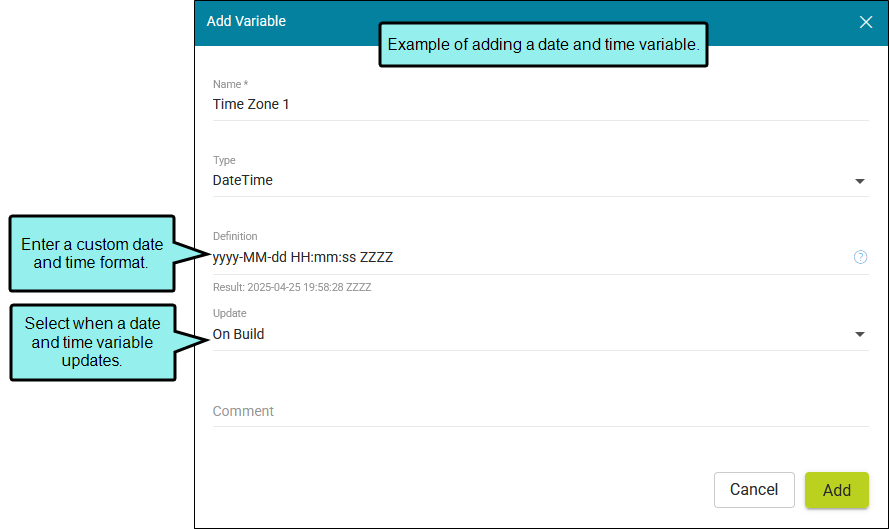Select the On Build update value

(x=238, y=335)
